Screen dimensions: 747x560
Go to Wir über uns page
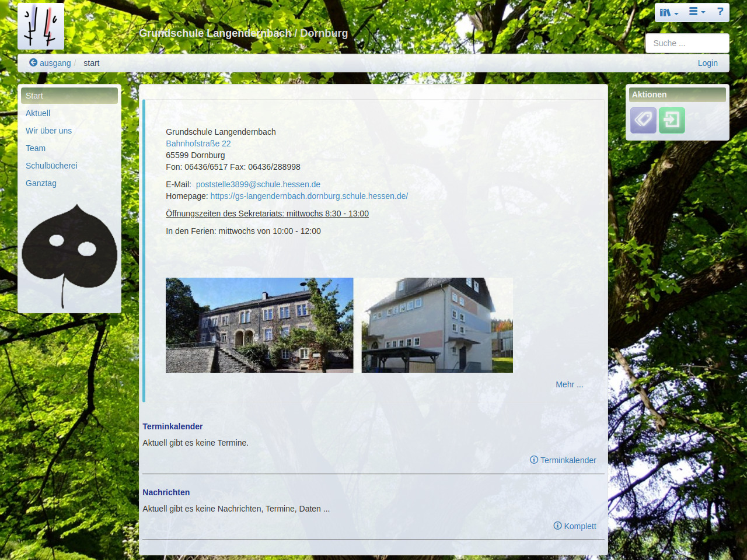(x=49, y=131)
